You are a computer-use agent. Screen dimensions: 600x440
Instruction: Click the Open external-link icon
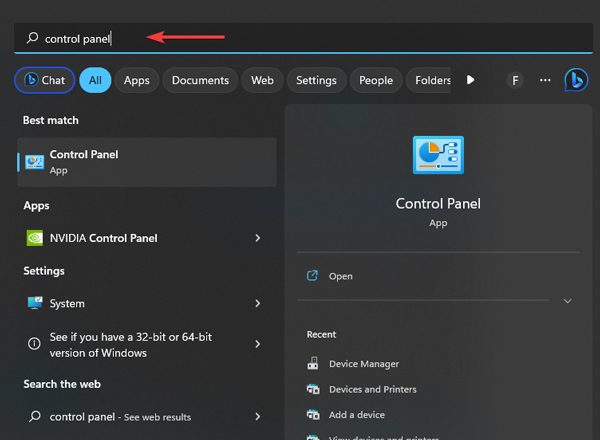coord(312,275)
